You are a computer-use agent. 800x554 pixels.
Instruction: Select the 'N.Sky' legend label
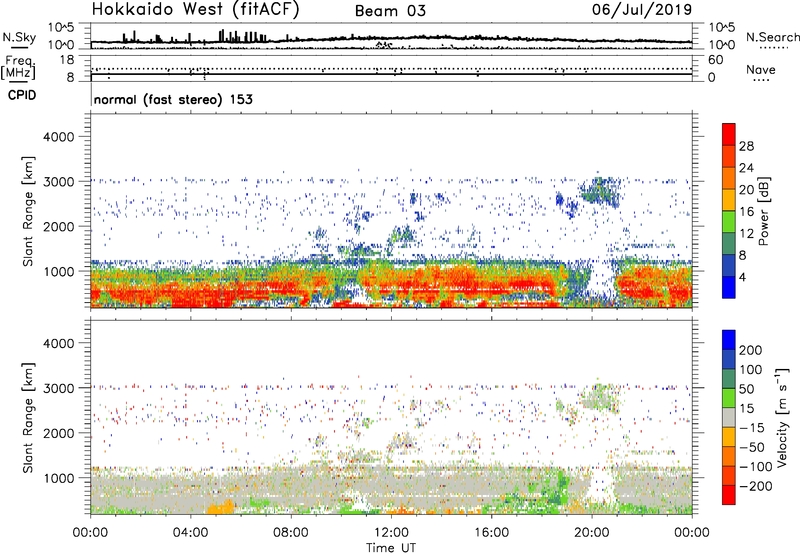(19, 37)
